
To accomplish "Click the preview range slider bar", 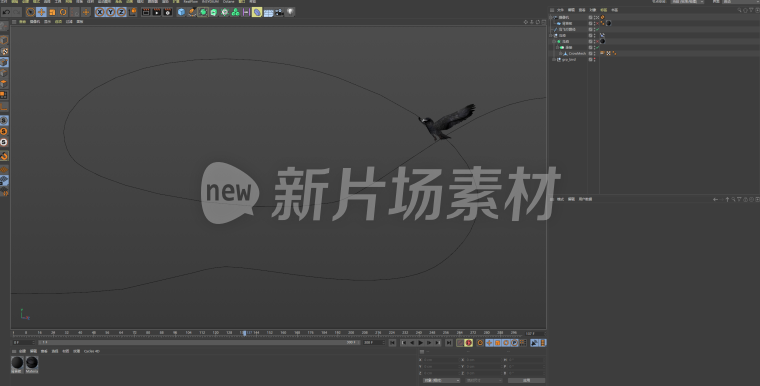I will pos(199,342).
